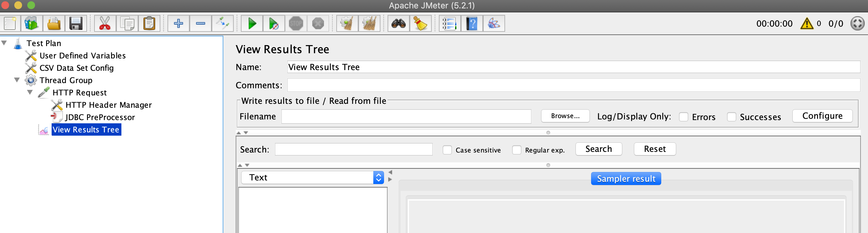Open Search with binoculars icon

pyautogui.click(x=398, y=24)
